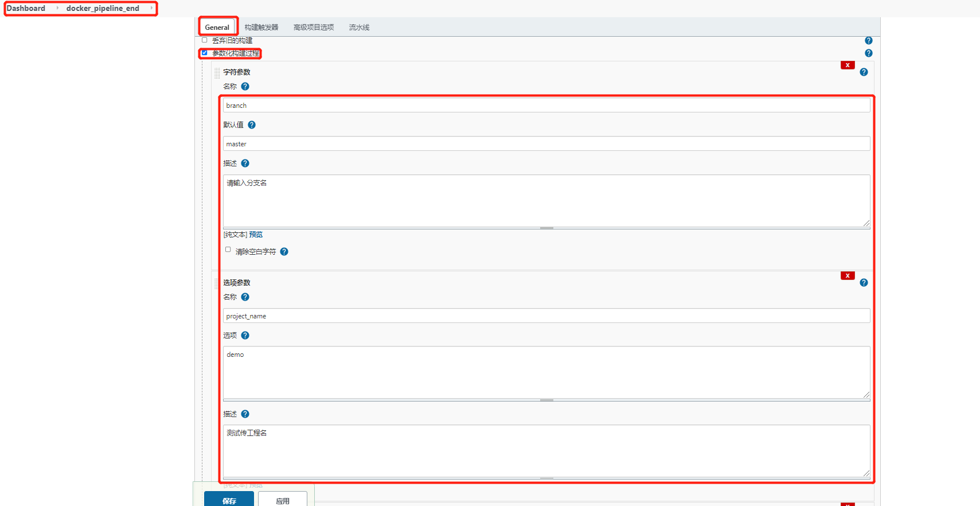
Task: Switch to the 流水线 tab
Action: tap(359, 28)
